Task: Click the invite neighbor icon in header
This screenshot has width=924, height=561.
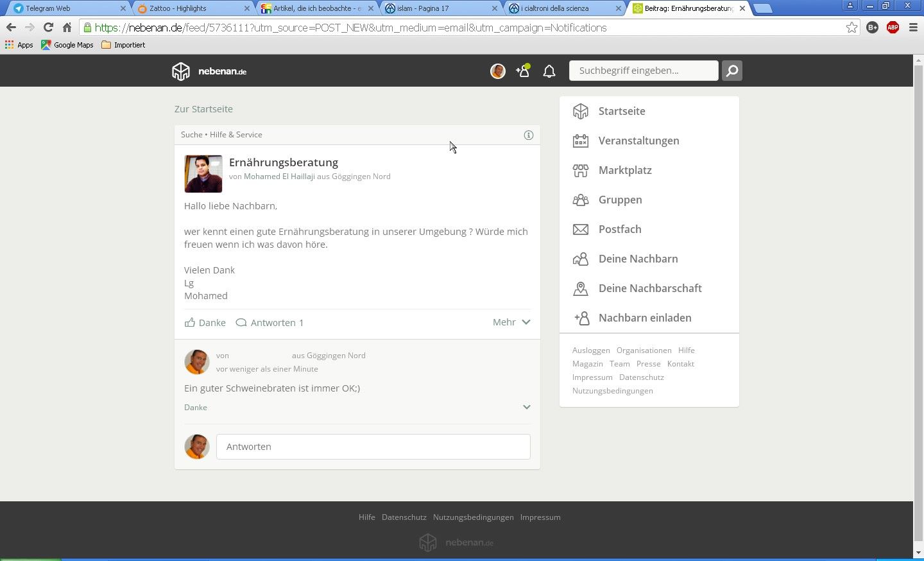Action: (x=523, y=71)
